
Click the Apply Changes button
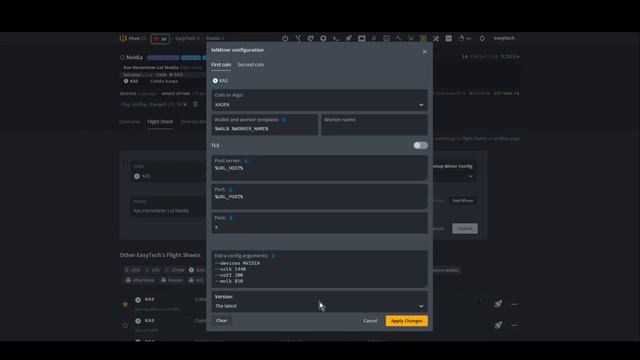coord(407,321)
